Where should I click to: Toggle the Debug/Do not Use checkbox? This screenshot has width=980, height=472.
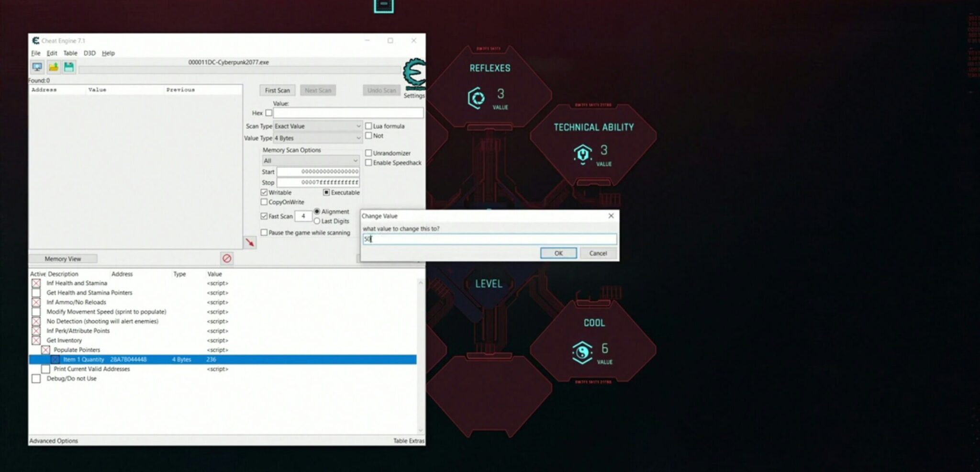[x=36, y=379]
